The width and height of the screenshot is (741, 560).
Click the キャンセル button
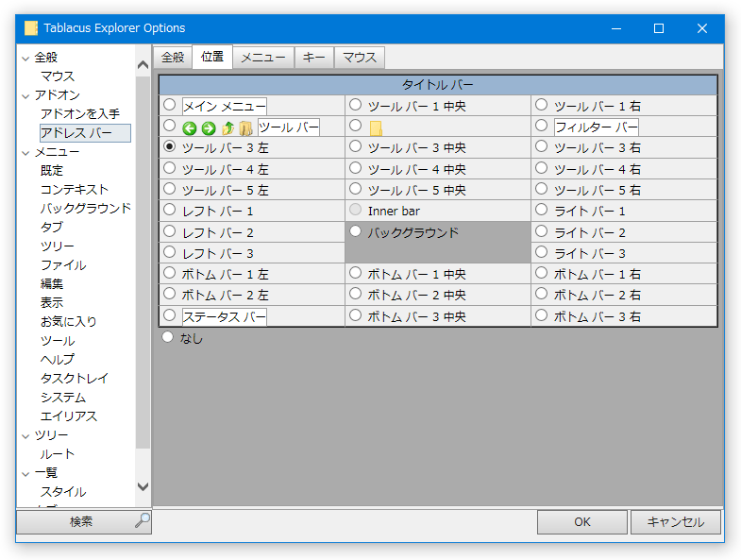[676, 521]
